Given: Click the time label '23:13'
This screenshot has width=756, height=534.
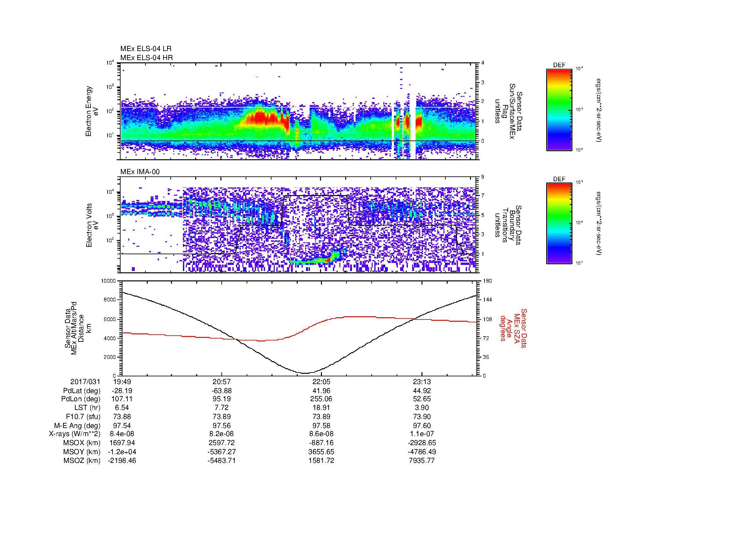Looking at the screenshot, I should pyautogui.click(x=422, y=382).
